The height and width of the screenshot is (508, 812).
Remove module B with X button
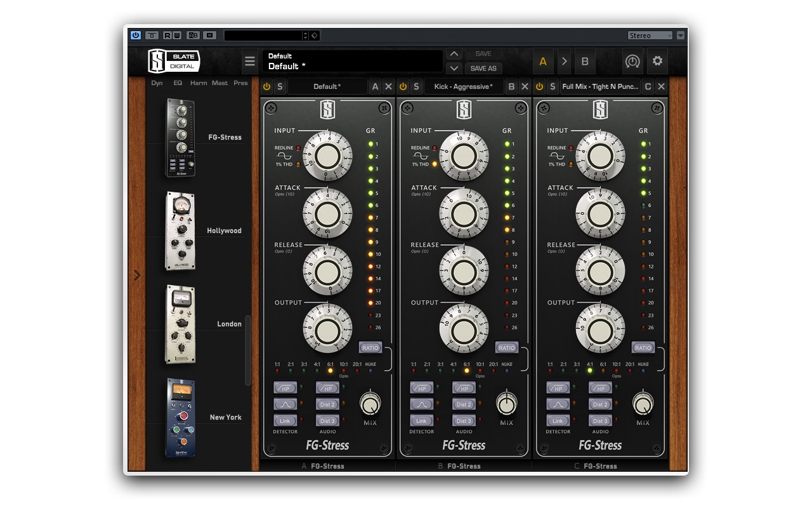coord(525,86)
